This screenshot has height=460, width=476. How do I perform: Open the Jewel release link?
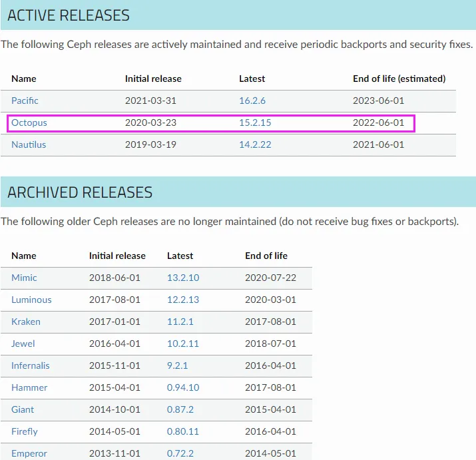click(x=23, y=344)
